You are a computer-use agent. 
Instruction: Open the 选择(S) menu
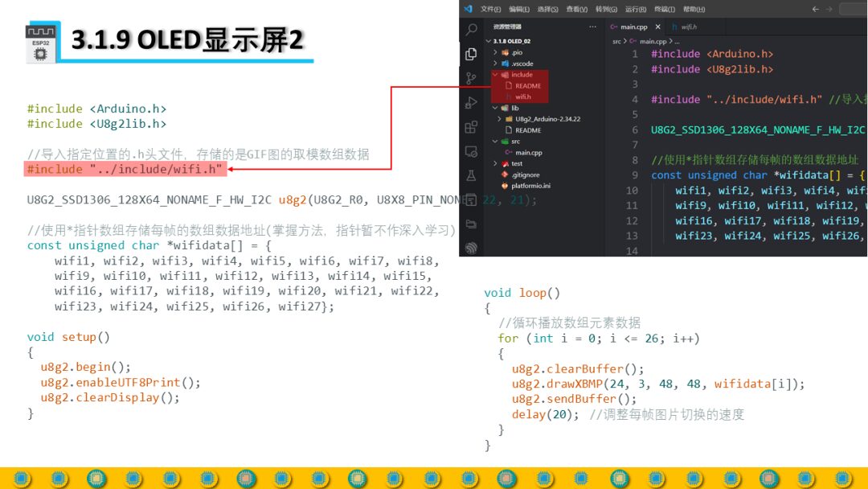click(x=548, y=9)
